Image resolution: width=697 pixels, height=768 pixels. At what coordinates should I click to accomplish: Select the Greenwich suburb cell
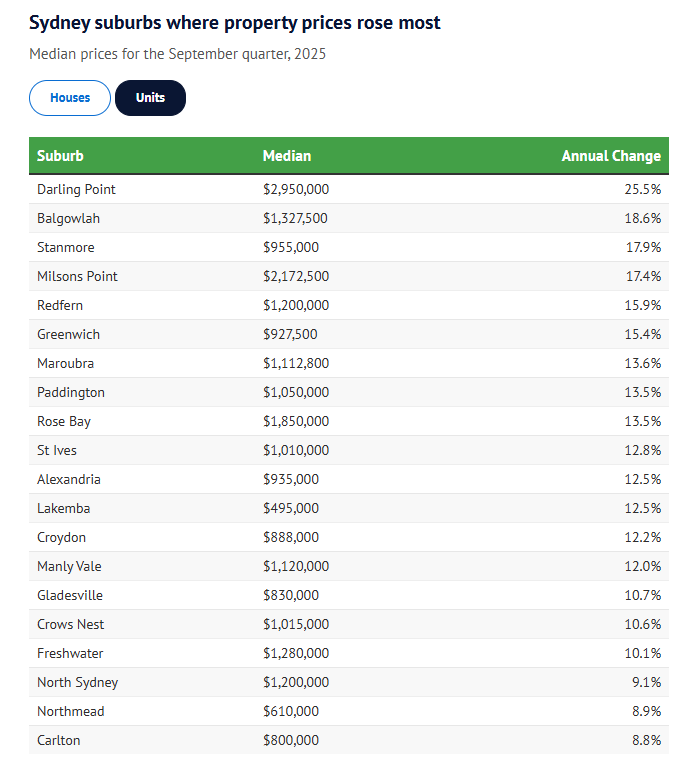click(68, 334)
